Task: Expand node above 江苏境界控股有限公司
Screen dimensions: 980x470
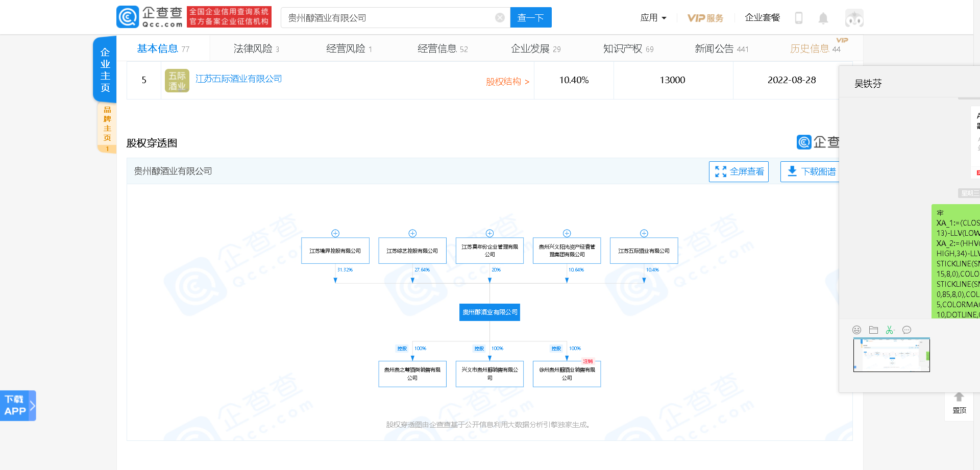Action: (x=335, y=233)
